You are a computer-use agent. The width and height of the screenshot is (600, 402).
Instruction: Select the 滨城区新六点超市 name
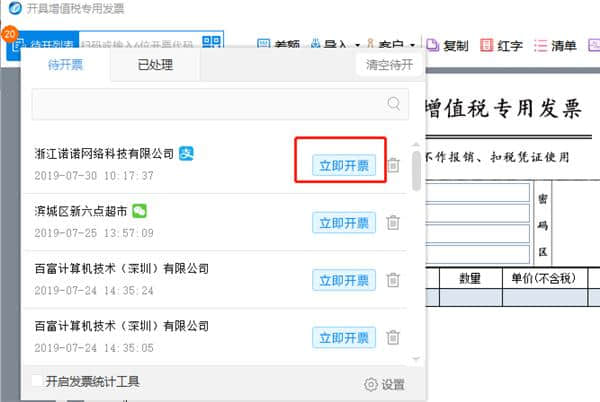pyautogui.click(x=80, y=211)
